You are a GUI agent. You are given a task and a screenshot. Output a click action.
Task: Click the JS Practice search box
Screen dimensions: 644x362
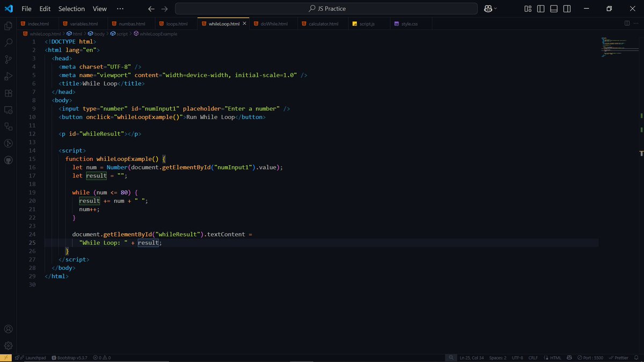click(326, 9)
